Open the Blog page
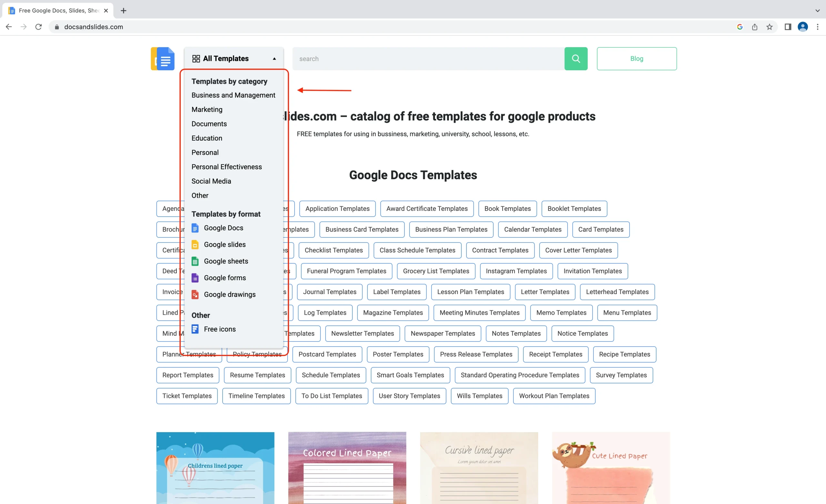This screenshot has height=504, width=826. pyautogui.click(x=636, y=58)
